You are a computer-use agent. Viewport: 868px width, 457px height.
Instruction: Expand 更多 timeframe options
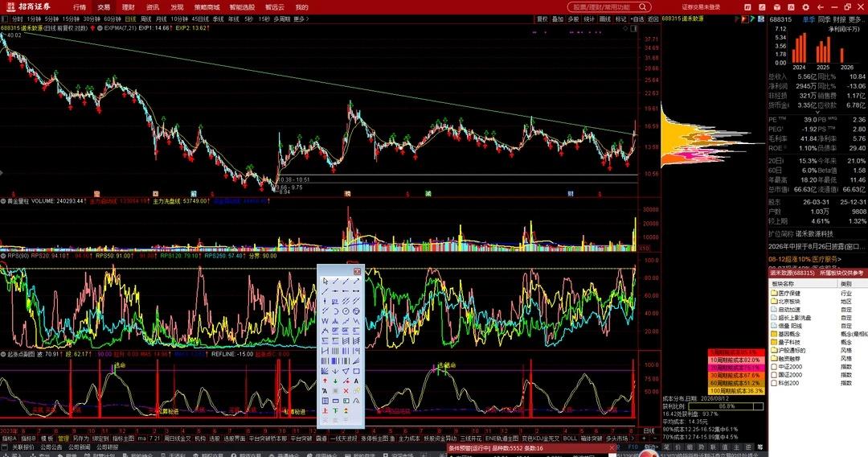(x=301, y=19)
